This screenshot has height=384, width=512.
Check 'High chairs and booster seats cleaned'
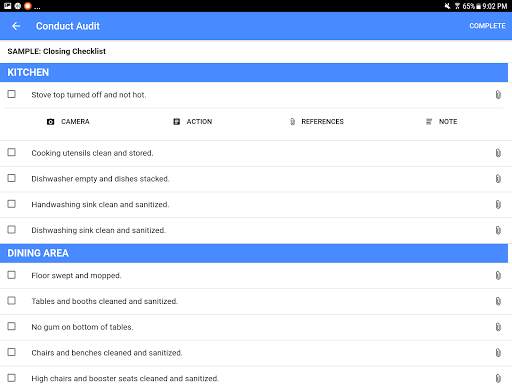point(12,378)
